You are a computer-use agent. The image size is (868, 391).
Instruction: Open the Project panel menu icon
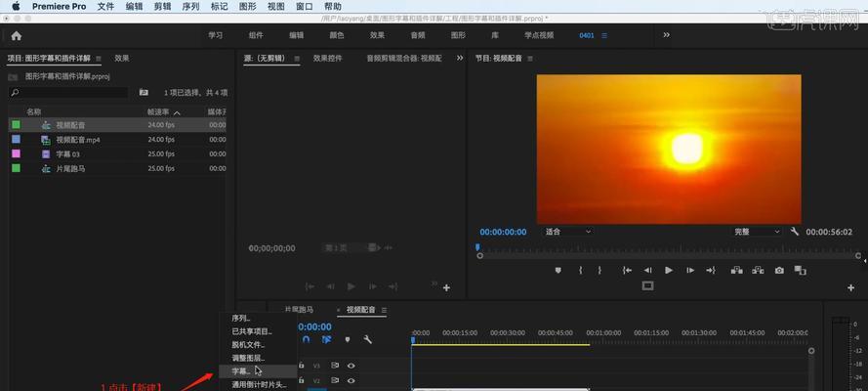click(99, 58)
